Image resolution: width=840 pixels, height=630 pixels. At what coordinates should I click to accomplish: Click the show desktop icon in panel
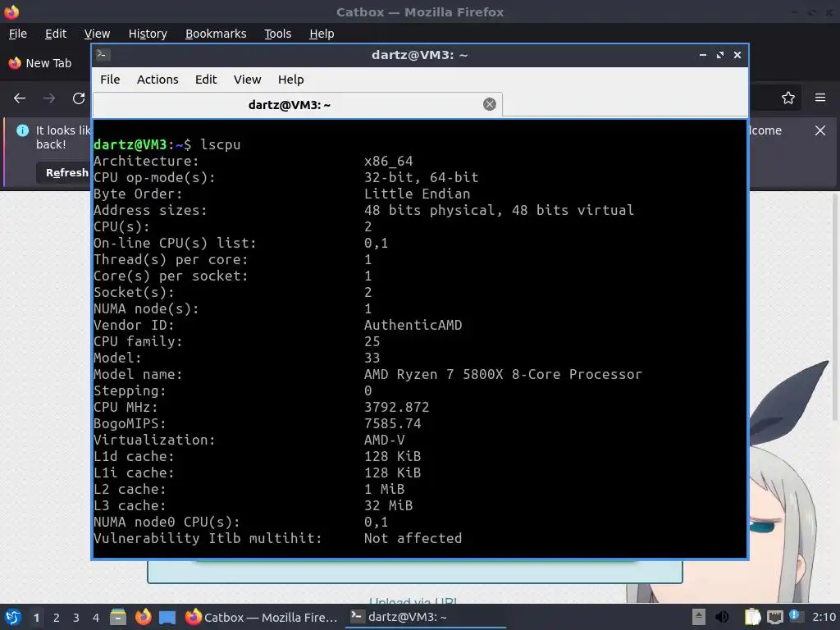(x=167, y=617)
